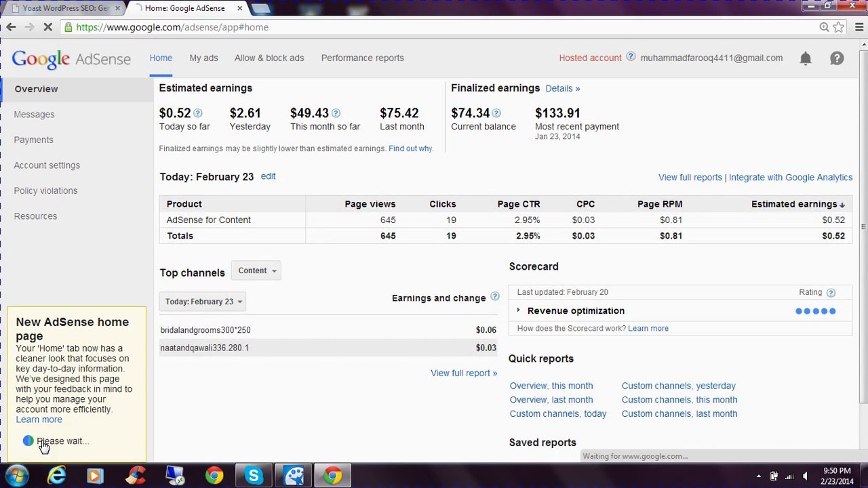Click the power plug battery tray icon

[x=774, y=476]
